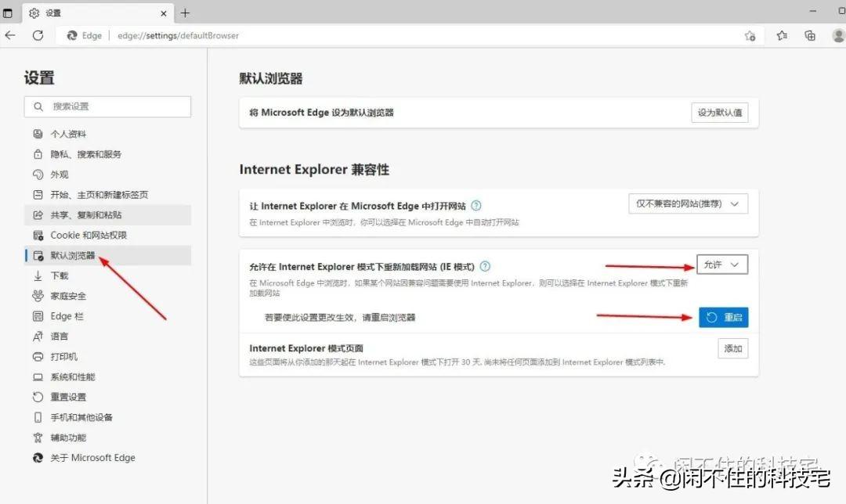The image size is (846, 504).
Task: Click the 默认浏览器 icon in sidebar
Action: point(38,255)
